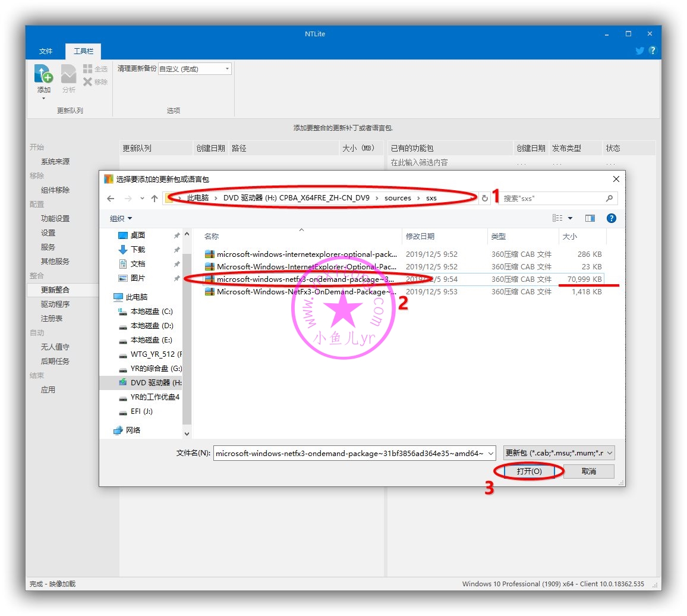Select Microsoft-Windows-NetFx3-OnDemand 1,418 KB file
This screenshot has width=687, height=616.
click(403, 291)
